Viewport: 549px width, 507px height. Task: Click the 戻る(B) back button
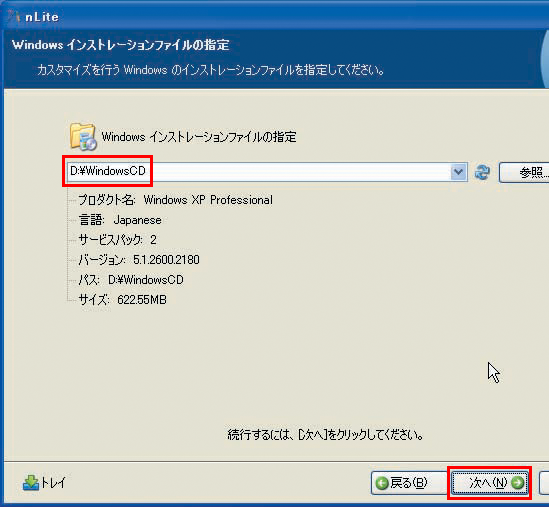pyautogui.click(x=408, y=483)
